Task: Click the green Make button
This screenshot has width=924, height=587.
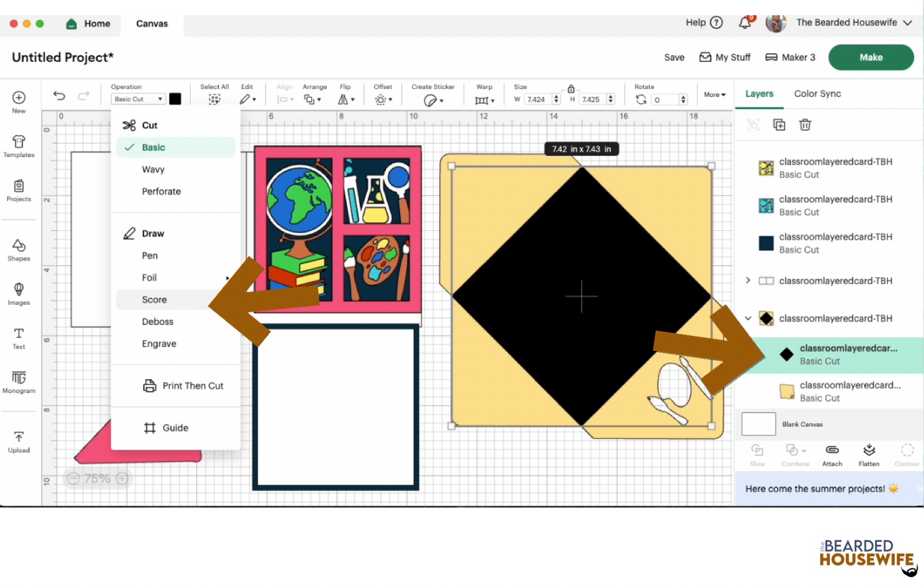Action: [870, 57]
